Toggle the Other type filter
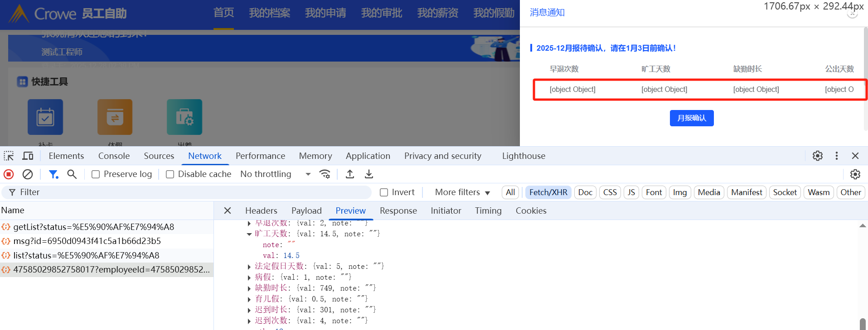 (851, 192)
